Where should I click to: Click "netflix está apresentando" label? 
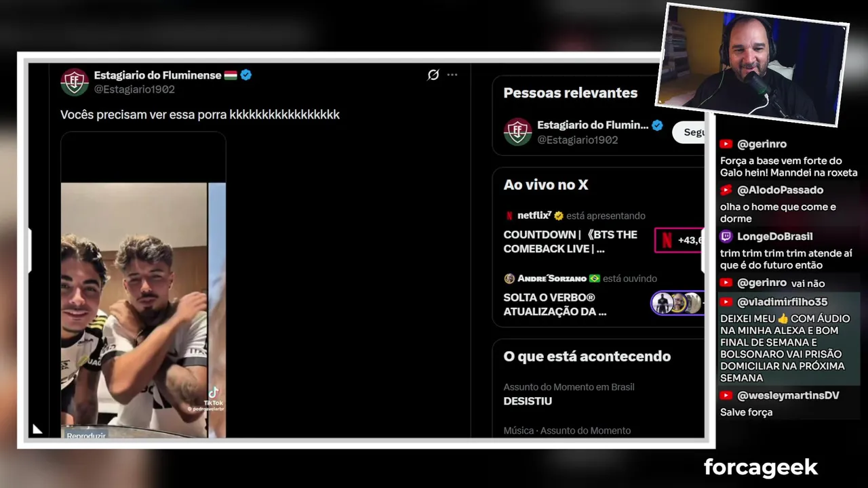pyautogui.click(x=581, y=216)
